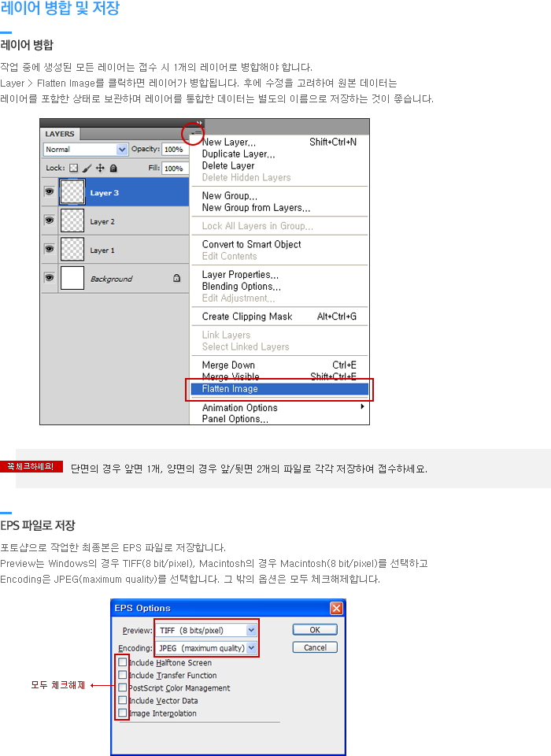
Task: Open the Normal blend mode dropdown
Action: pos(86,149)
